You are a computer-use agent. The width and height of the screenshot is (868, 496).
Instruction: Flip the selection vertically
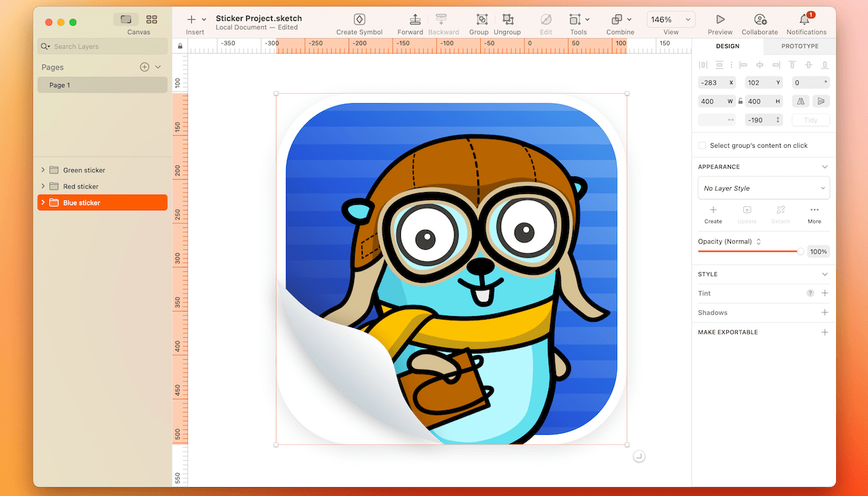[821, 100]
